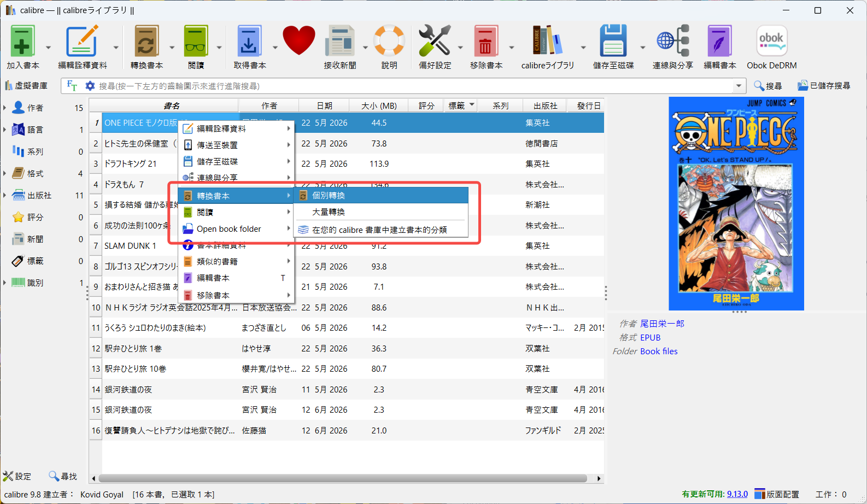Click the 說明 lifebuoy help icon
This screenshot has width=867, height=504.
coord(389,41)
